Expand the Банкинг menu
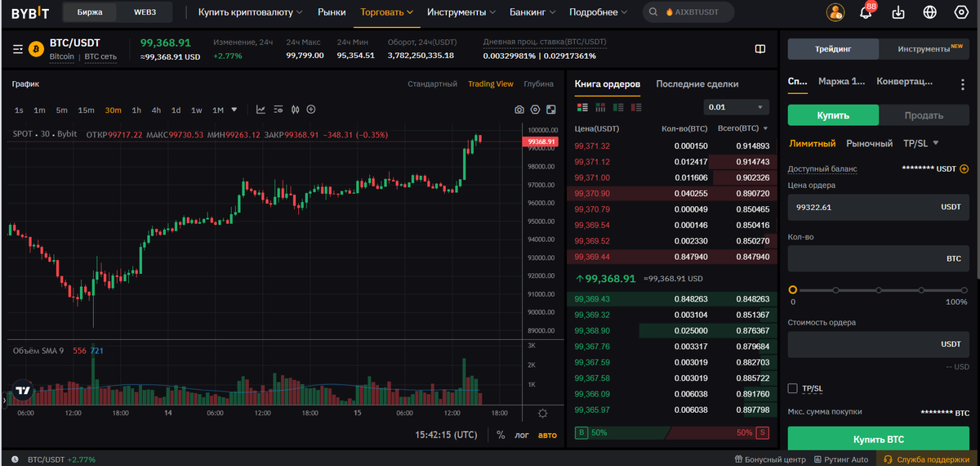Screen dimensions: 980x466 click(532, 12)
